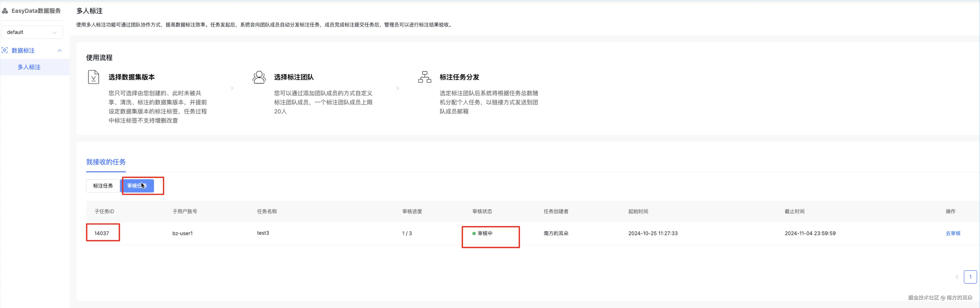Click the previous page arrow
This screenshot has height=308, width=980.
pos(957,277)
